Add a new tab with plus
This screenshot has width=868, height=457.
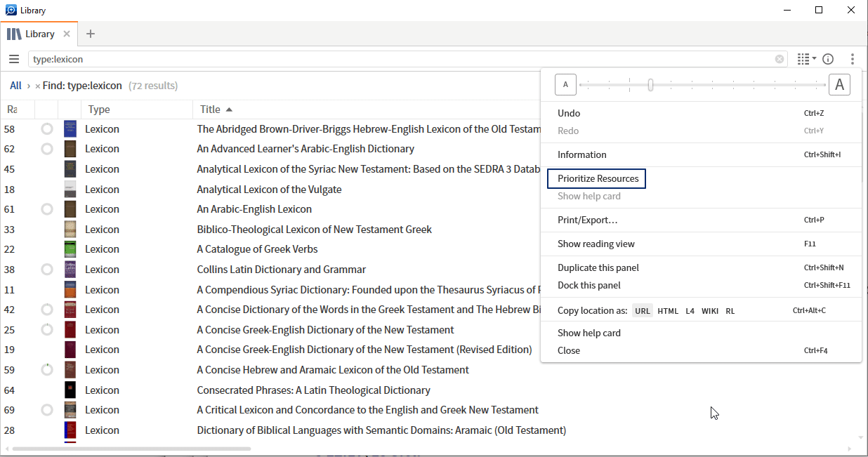pos(91,34)
